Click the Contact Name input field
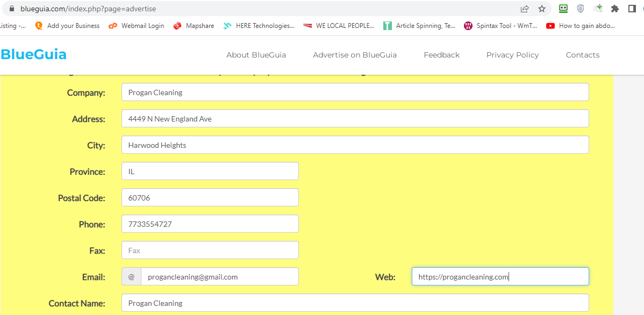This screenshot has height=315, width=644. click(x=355, y=303)
